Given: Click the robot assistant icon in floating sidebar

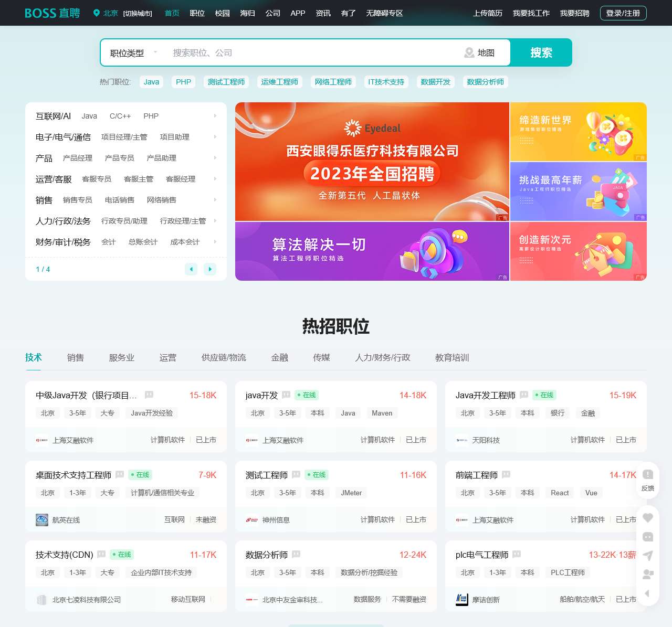Looking at the screenshot, I should tap(648, 537).
